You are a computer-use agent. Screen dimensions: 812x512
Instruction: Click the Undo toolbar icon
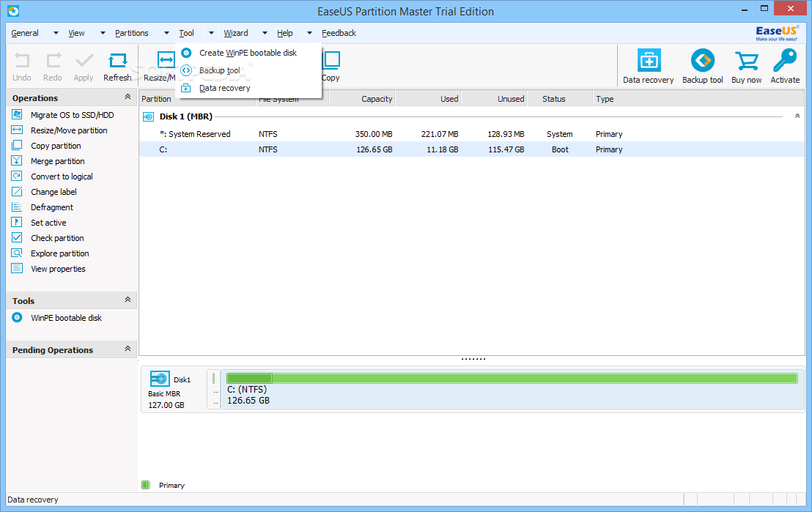click(x=22, y=61)
